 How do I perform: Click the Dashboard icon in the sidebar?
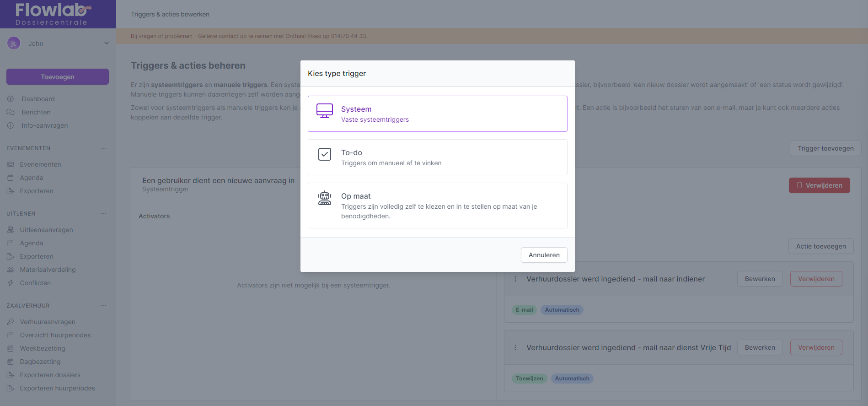(x=11, y=99)
